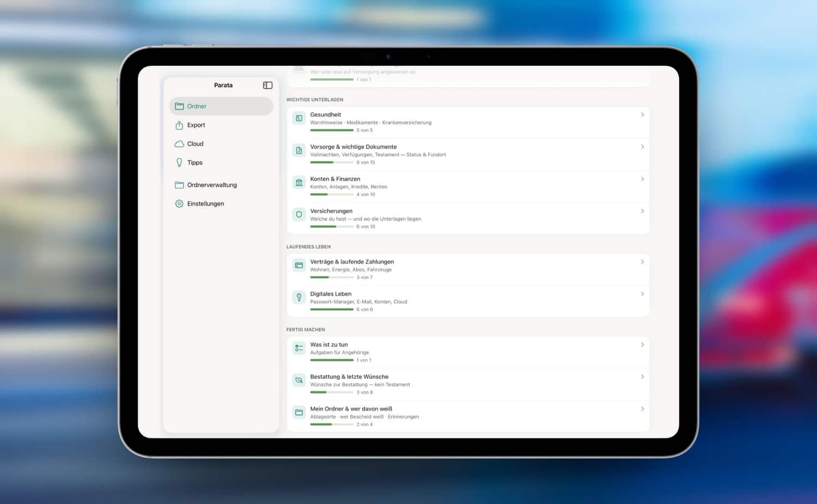Screen dimensions: 817x504
Task: Expand the Digitales Leben chevron
Action: (x=643, y=294)
